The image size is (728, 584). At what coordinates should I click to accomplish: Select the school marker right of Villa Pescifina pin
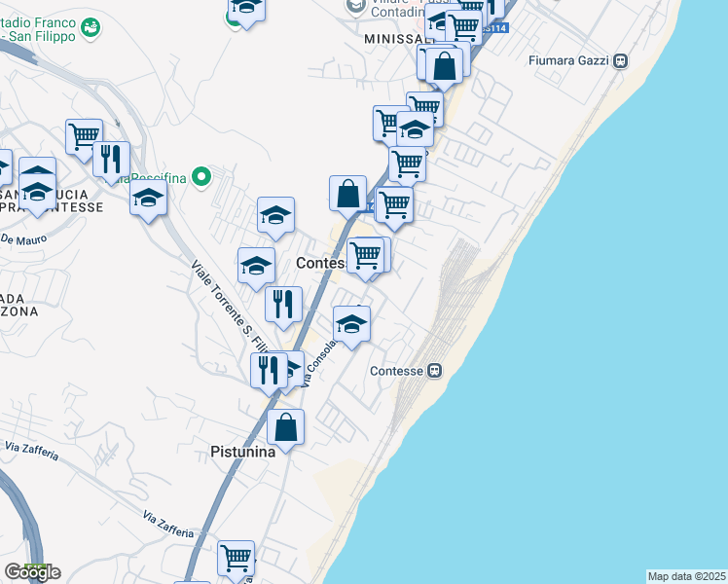click(x=275, y=217)
